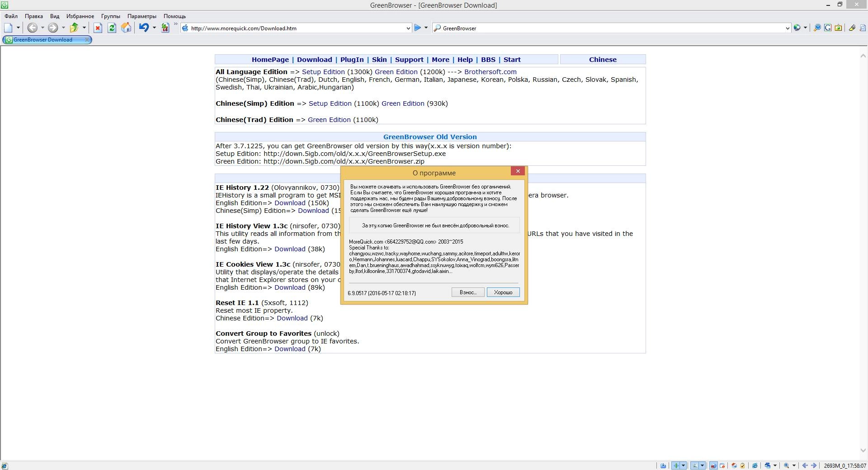This screenshot has height=470, width=868.
Task: Open the New page dropdown arrow
Action: pyautogui.click(x=18, y=28)
